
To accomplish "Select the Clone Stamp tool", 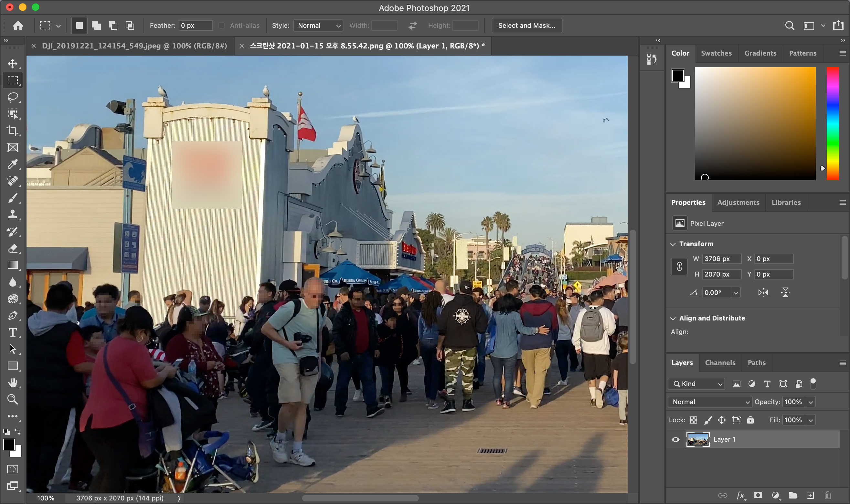I will tap(13, 214).
